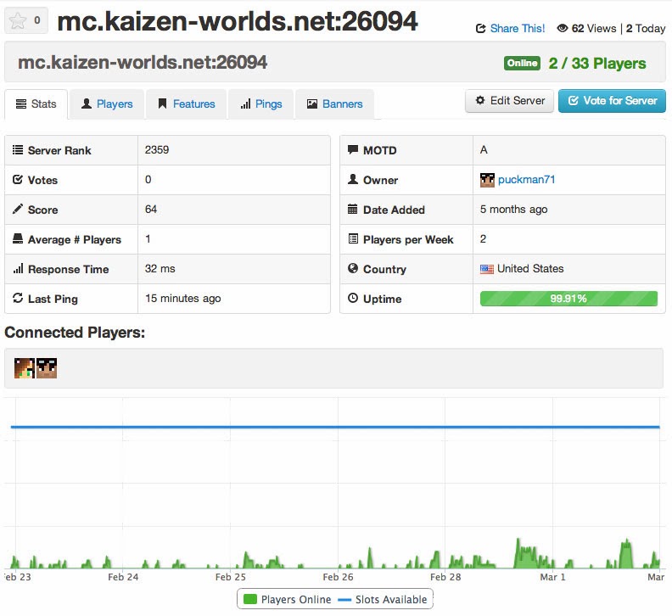The width and height of the screenshot is (672, 616).
Task: Click the Banners tab picture icon
Action: tap(312, 104)
